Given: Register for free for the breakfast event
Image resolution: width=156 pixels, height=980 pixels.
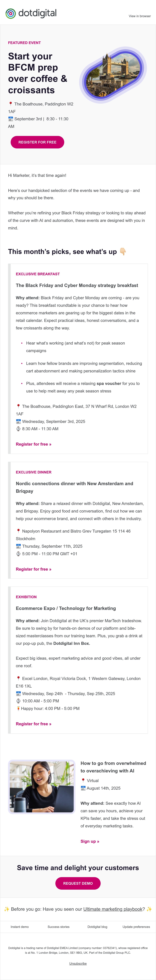Looking at the screenshot, I should pyautogui.click(x=33, y=444).
